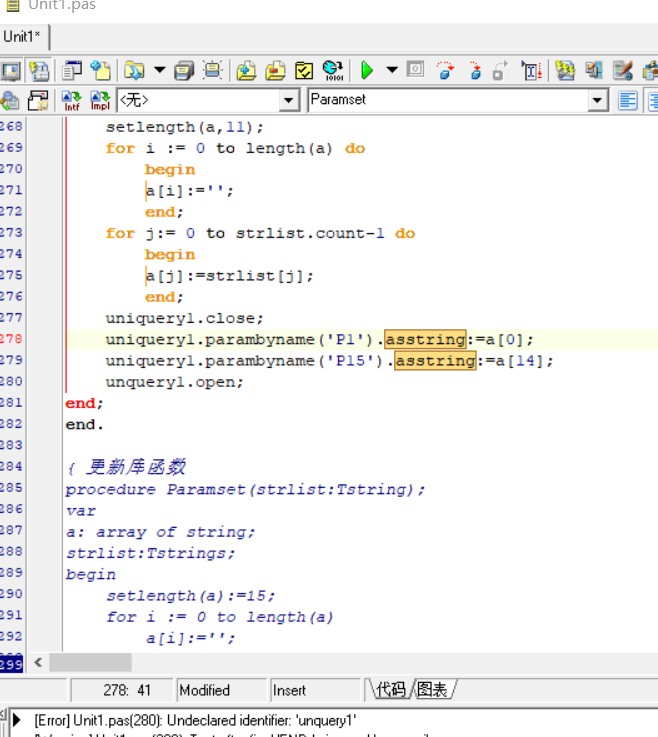Click 'a: array of string;' line
This screenshot has width=658, height=737.
(x=160, y=532)
